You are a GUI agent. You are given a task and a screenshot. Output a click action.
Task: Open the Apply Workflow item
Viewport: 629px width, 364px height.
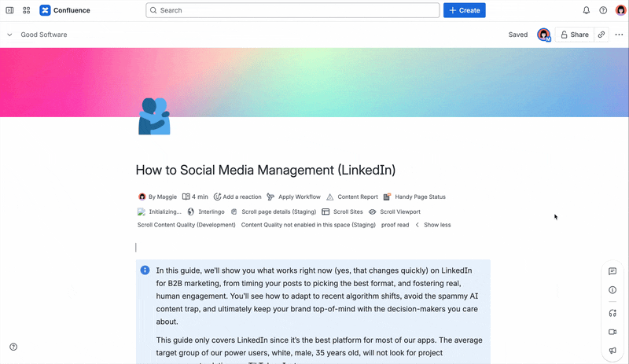(x=293, y=197)
